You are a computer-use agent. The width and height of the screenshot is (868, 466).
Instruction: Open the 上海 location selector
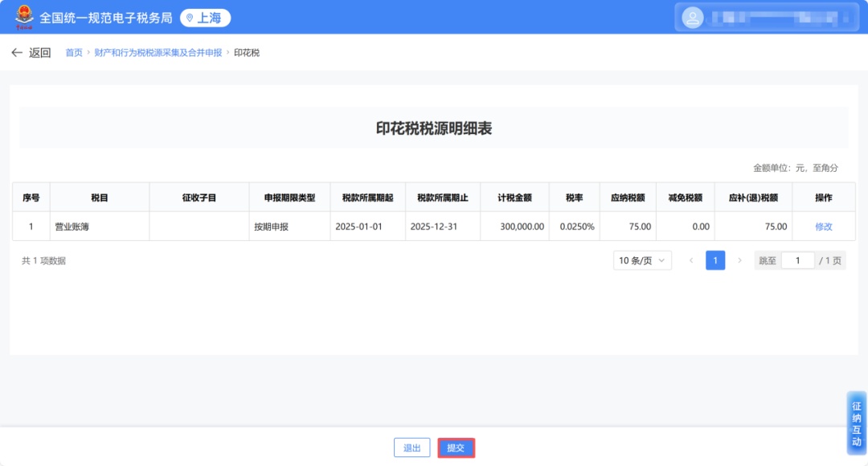pos(205,18)
